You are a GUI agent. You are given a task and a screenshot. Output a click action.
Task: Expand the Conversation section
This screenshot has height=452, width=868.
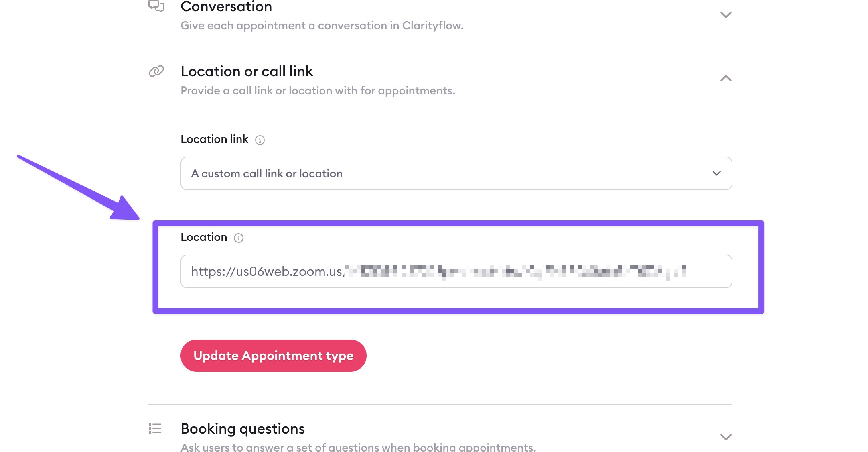click(725, 15)
